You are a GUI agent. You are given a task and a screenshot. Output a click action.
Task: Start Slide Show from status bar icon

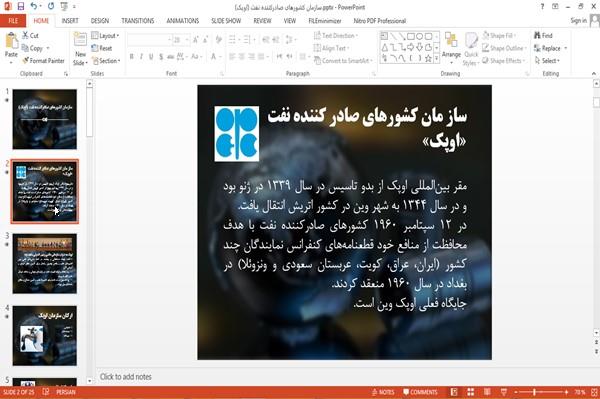tap(504, 392)
